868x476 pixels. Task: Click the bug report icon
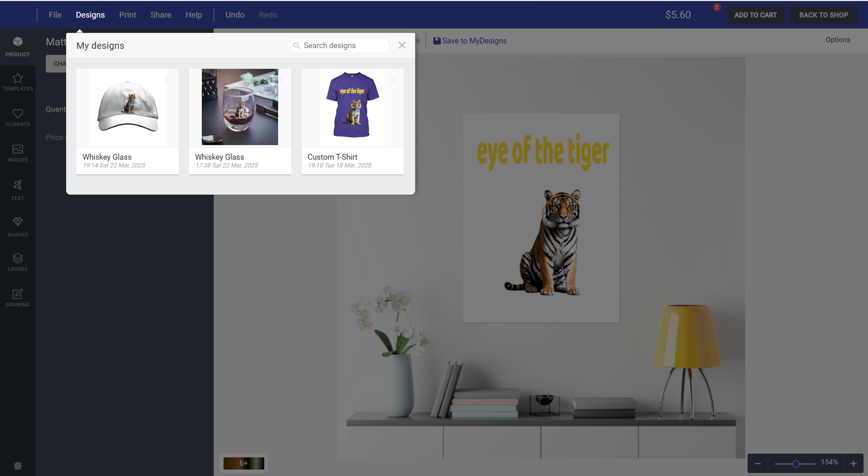point(18,466)
